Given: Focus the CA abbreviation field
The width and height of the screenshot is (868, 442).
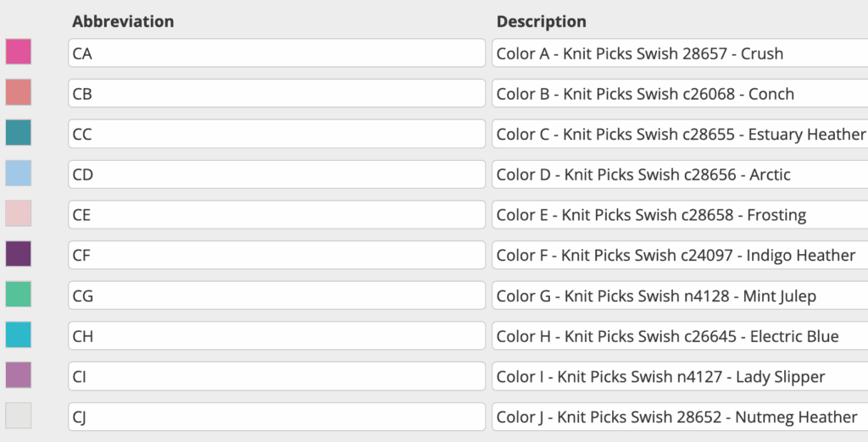Looking at the screenshot, I should pos(277,53).
